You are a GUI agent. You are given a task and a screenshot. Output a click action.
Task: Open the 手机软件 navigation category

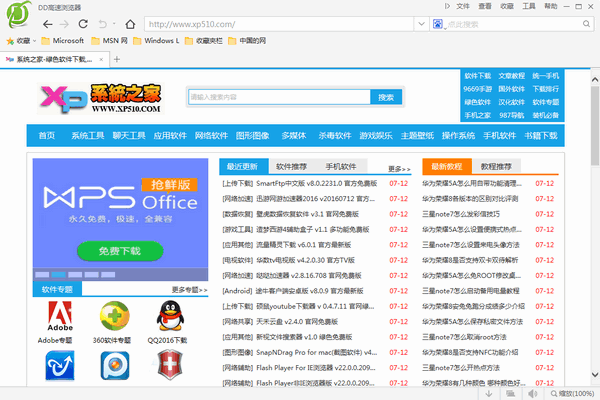pos(499,136)
